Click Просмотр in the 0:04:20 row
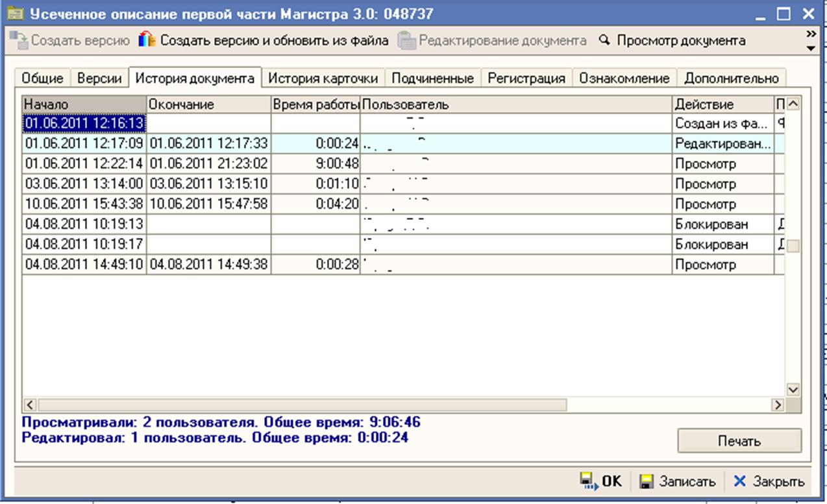The image size is (827, 504). (x=722, y=204)
